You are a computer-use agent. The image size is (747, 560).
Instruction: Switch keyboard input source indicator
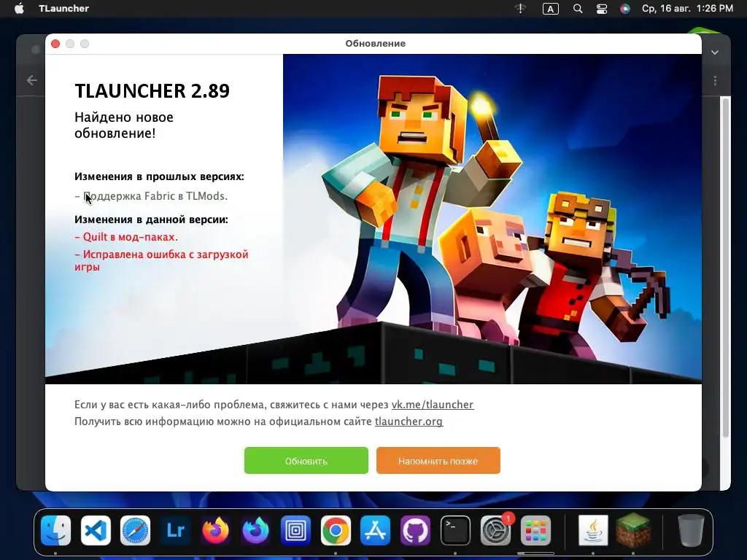click(550, 9)
